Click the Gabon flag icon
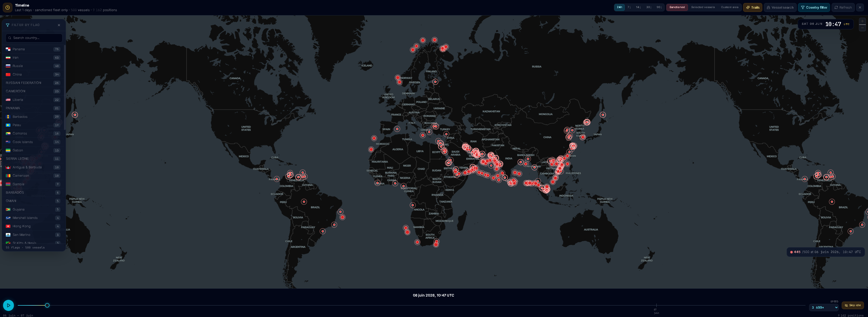Screen dimensions: 868x317 coord(8,150)
